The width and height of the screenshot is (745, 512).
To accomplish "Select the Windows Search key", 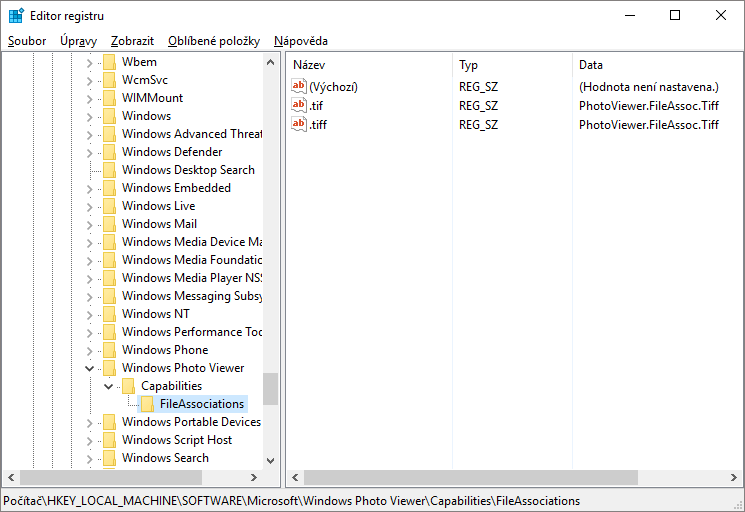I will [x=164, y=458].
